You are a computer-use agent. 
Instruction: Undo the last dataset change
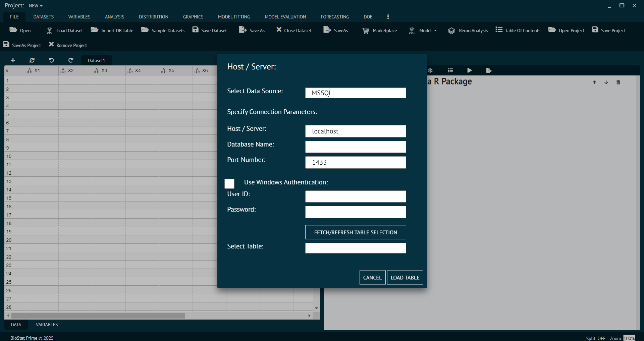point(51,60)
